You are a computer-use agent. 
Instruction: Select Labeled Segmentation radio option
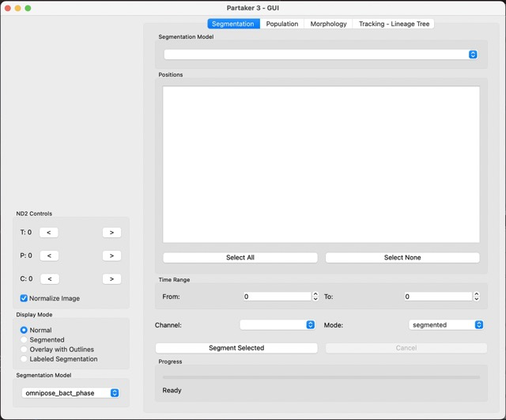pos(24,358)
